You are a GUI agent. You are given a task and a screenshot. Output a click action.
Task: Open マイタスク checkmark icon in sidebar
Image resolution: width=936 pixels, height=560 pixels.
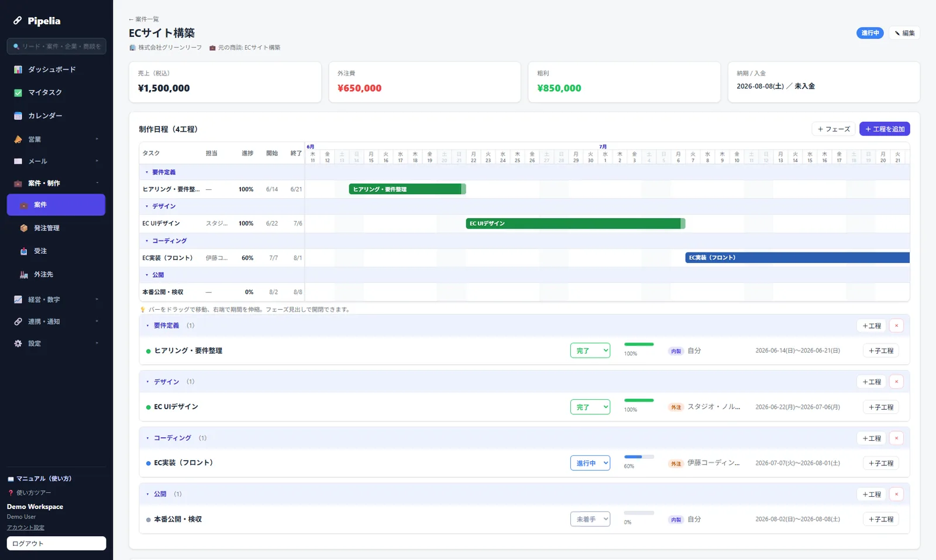18,92
